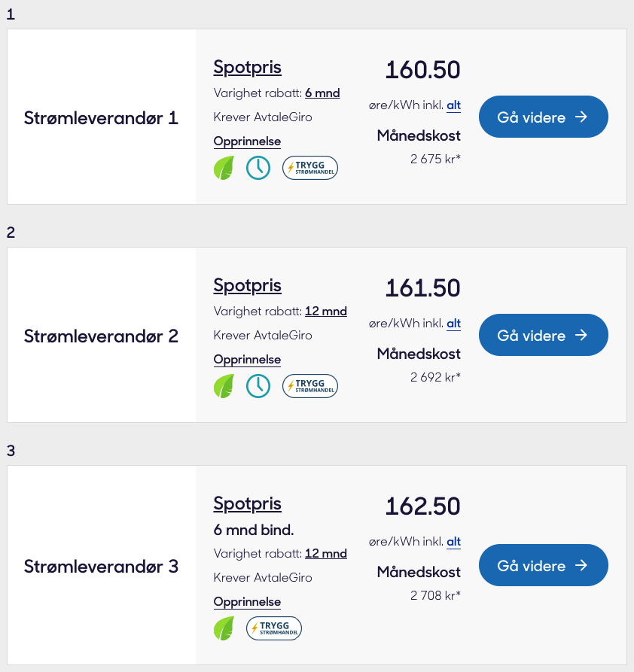Open Spotpris link for Strømleverandør 1
This screenshot has width=634, height=672.
[x=247, y=68]
